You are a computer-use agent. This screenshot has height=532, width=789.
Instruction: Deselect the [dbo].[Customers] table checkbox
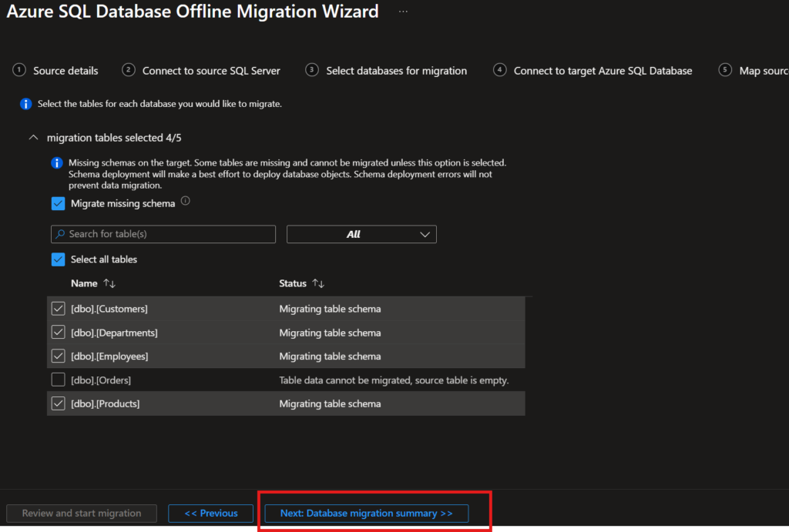(x=59, y=309)
